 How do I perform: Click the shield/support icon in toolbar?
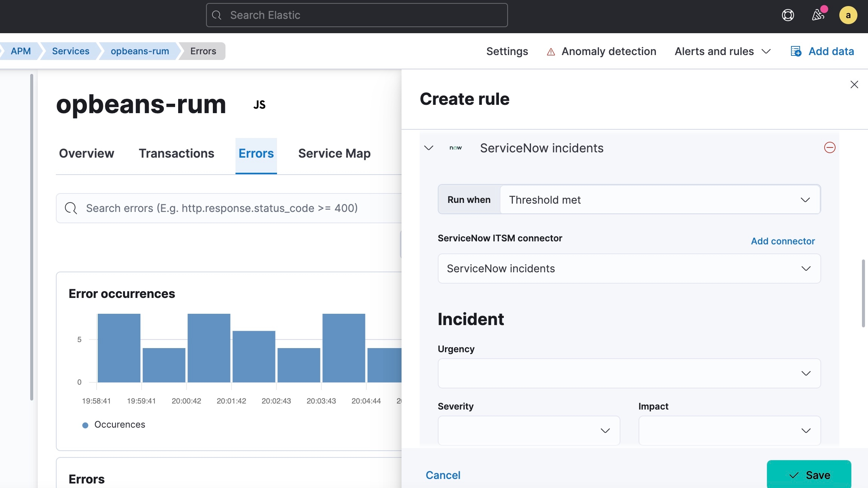(788, 14)
